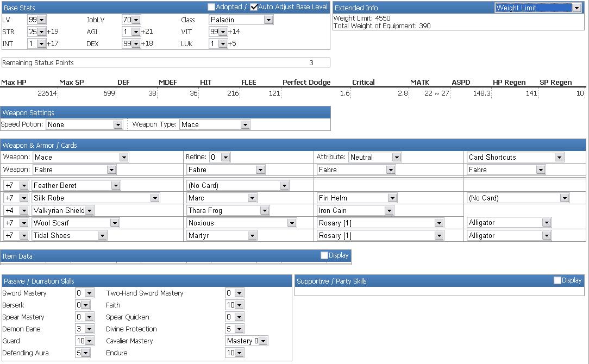Open the Wool Scarf garment dropdown
Image resolution: width=589 pixels, height=364 pixels.
(76, 223)
